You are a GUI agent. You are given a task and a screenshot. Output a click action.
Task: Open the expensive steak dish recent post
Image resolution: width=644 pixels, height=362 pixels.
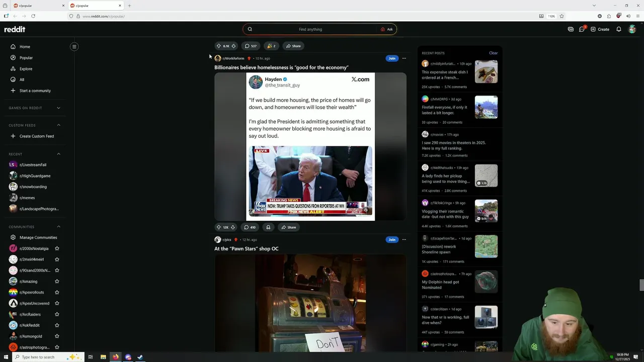[446, 75]
